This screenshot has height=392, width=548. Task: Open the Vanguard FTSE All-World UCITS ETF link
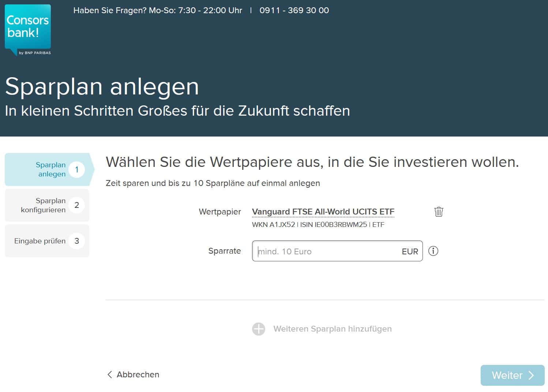[323, 212]
